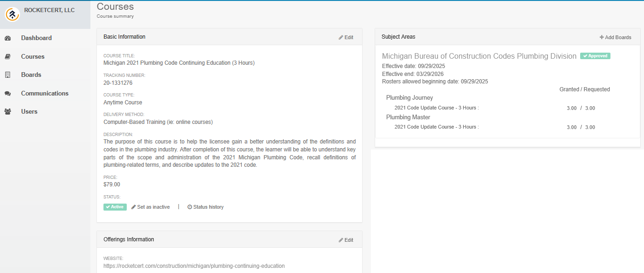The height and width of the screenshot is (273, 644).
Task: Click the green Active status badge
Action: coord(115,207)
